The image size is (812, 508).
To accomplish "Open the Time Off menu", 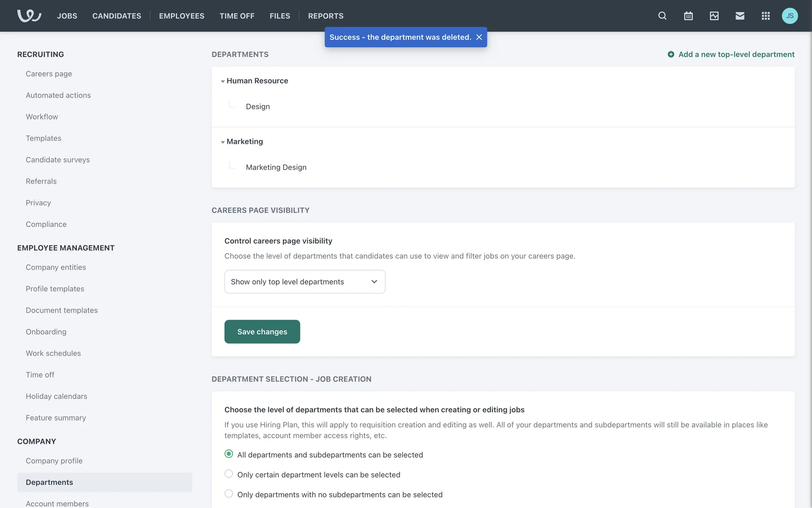I will (x=237, y=16).
